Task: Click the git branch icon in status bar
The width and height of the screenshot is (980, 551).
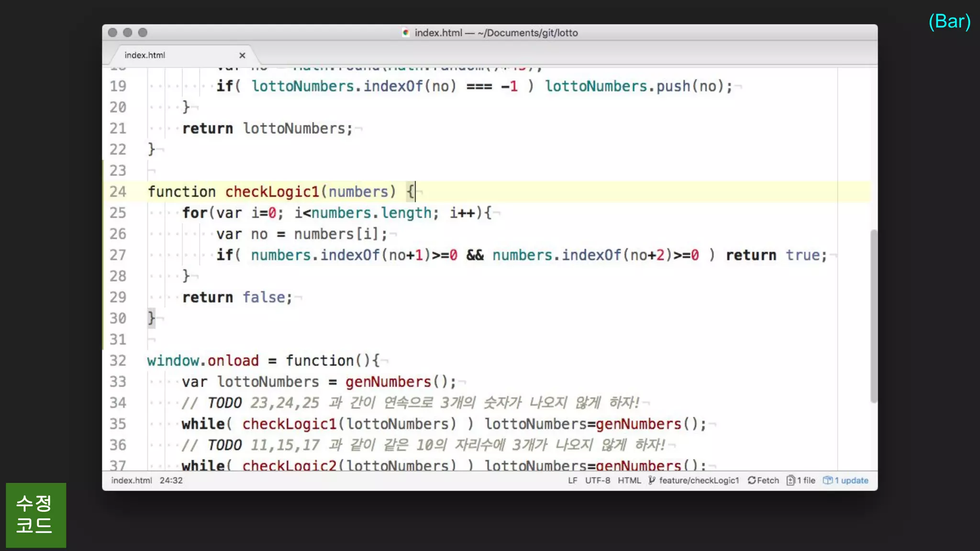Action: point(652,480)
